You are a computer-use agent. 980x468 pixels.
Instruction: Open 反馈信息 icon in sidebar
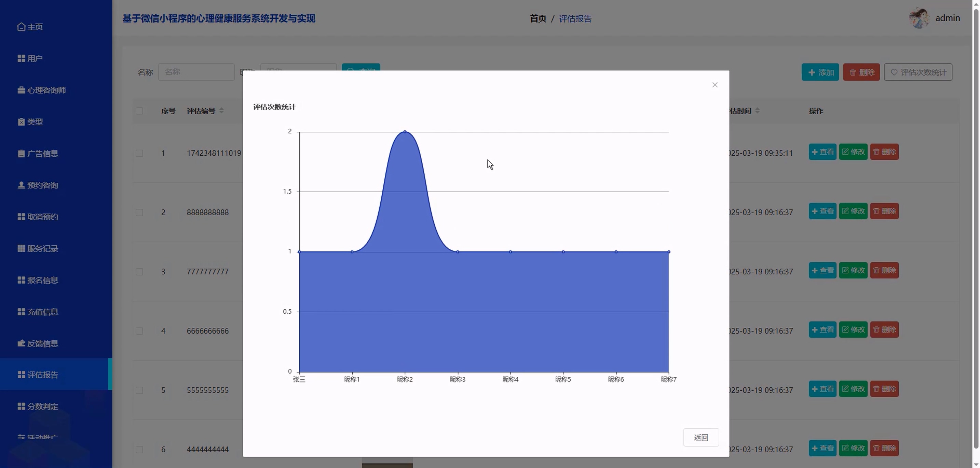click(x=21, y=343)
